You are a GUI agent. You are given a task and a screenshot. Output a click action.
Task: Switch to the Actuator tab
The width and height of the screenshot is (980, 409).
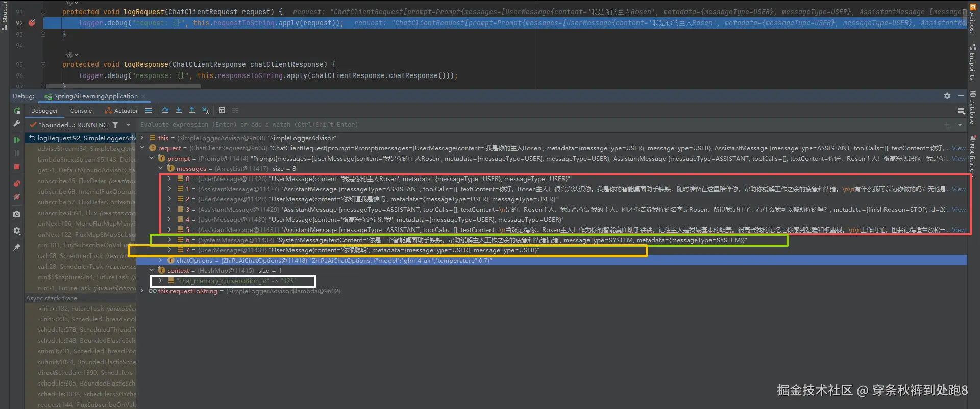click(x=121, y=111)
